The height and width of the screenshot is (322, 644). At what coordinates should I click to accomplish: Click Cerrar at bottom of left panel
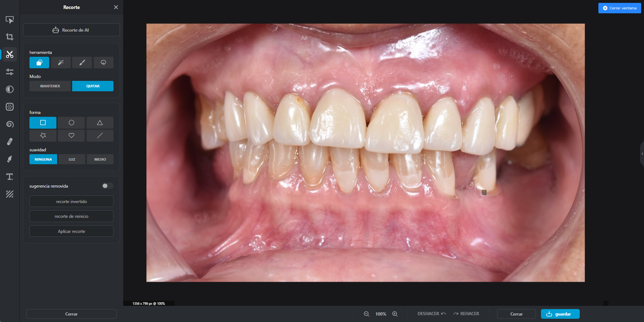(x=71, y=314)
